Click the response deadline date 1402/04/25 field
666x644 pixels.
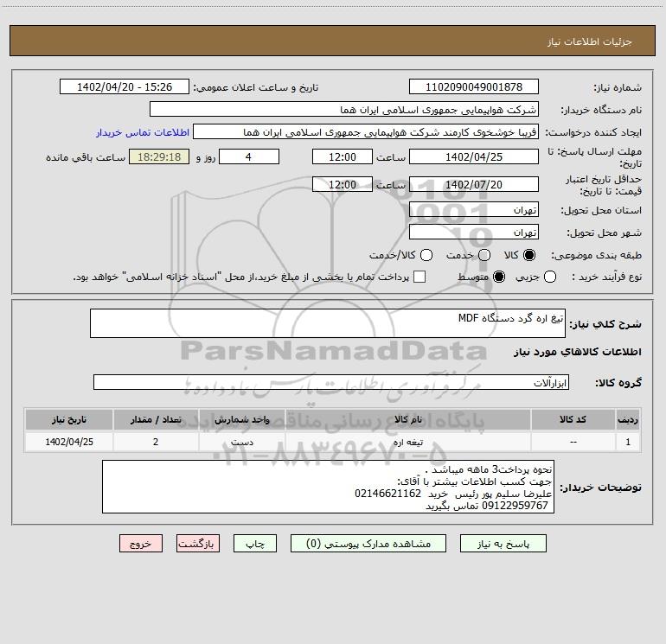474,156
